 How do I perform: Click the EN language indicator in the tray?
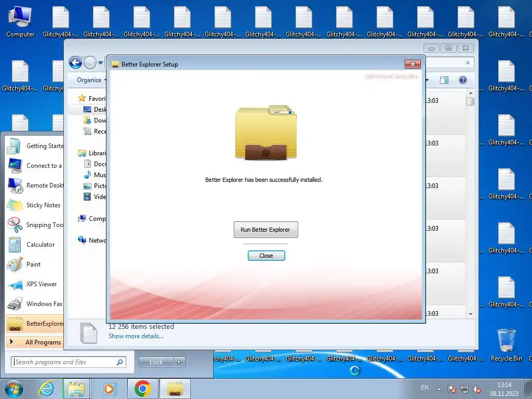click(424, 388)
